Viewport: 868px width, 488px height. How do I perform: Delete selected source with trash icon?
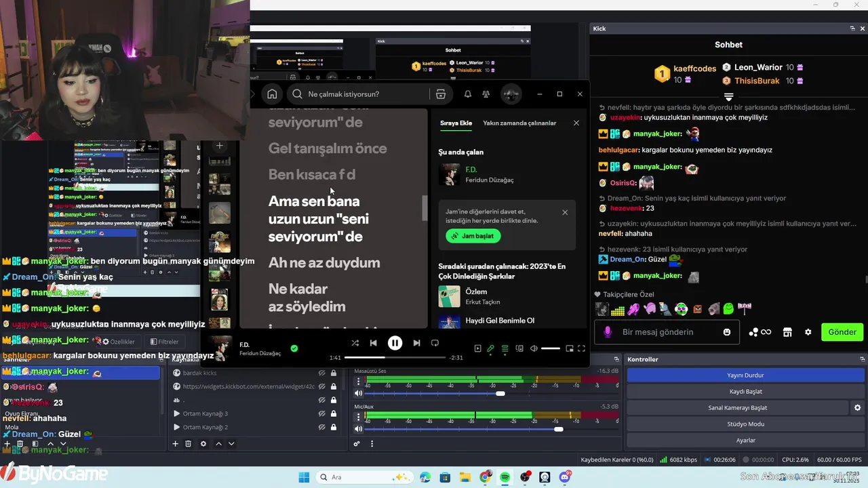pyautogui.click(x=189, y=444)
